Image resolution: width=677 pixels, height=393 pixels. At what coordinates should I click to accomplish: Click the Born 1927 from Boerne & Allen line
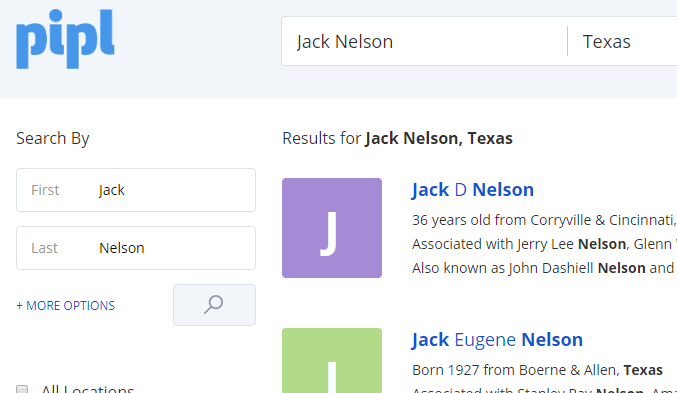[538, 370]
